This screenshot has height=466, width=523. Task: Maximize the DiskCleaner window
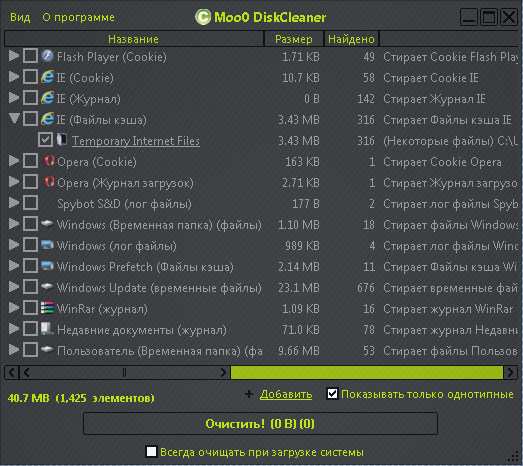(489, 17)
